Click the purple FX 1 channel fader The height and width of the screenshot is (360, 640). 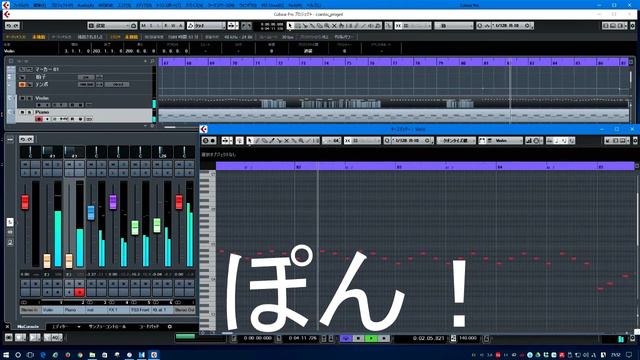(x=113, y=202)
